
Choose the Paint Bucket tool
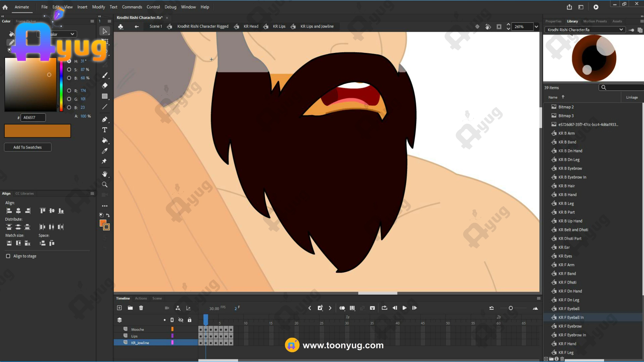tap(105, 140)
